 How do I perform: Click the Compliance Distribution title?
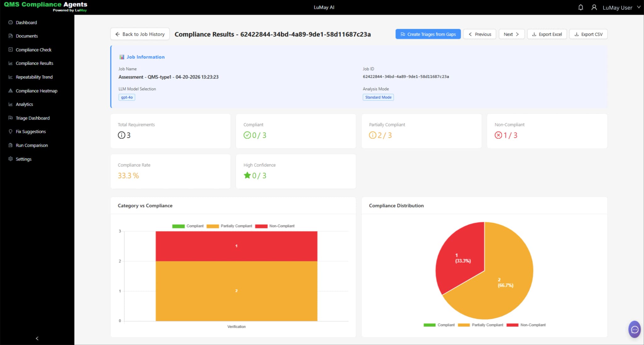(x=396, y=205)
